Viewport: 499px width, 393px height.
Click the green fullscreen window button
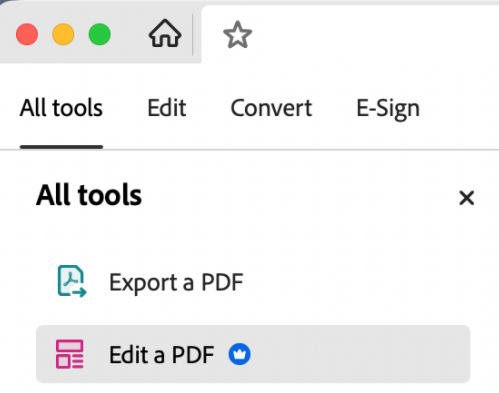[x=100, y=34]
